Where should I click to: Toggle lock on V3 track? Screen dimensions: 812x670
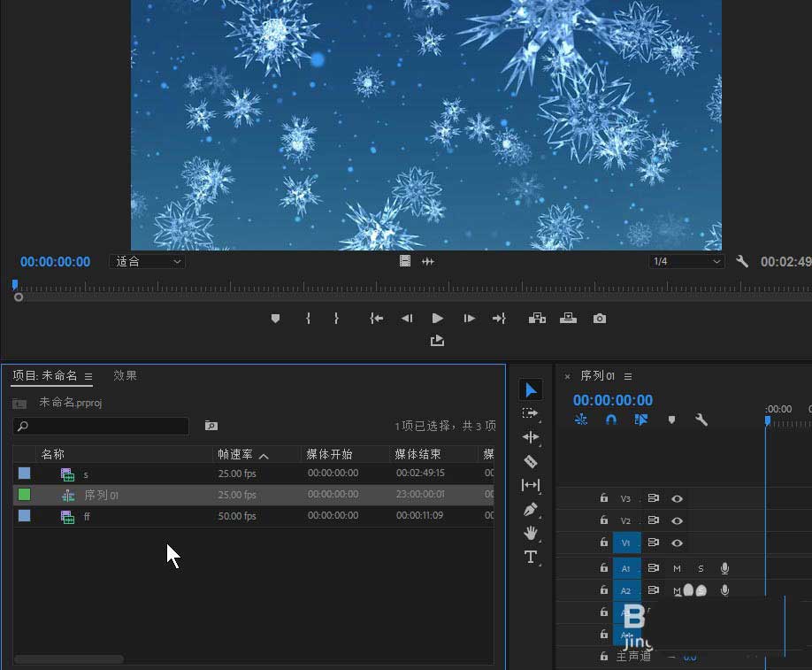(604, 498)
